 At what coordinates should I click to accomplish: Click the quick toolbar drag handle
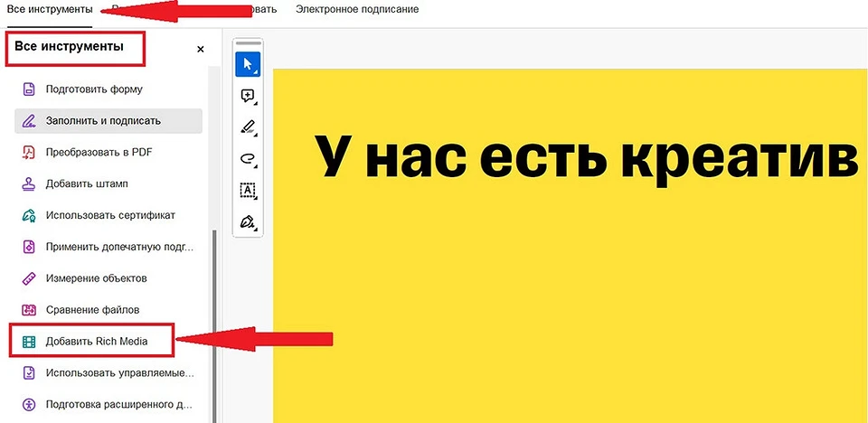[x=248, y=42]
